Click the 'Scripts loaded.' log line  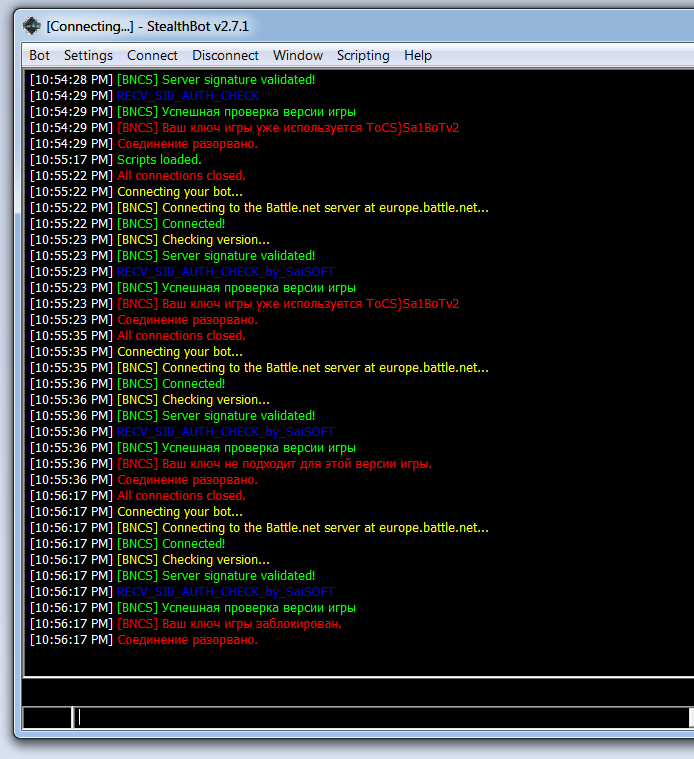pos(116,160)
